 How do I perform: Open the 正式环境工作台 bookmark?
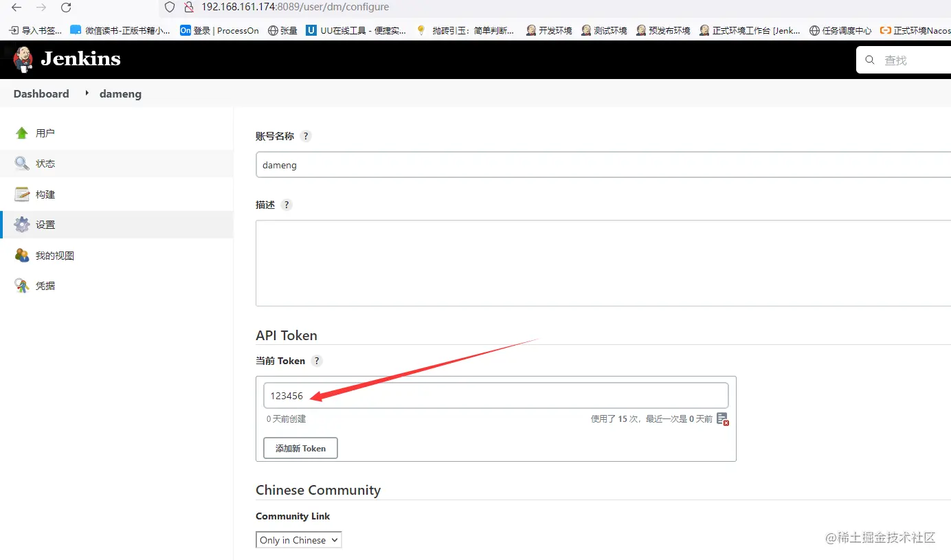(x=750, y=30)
